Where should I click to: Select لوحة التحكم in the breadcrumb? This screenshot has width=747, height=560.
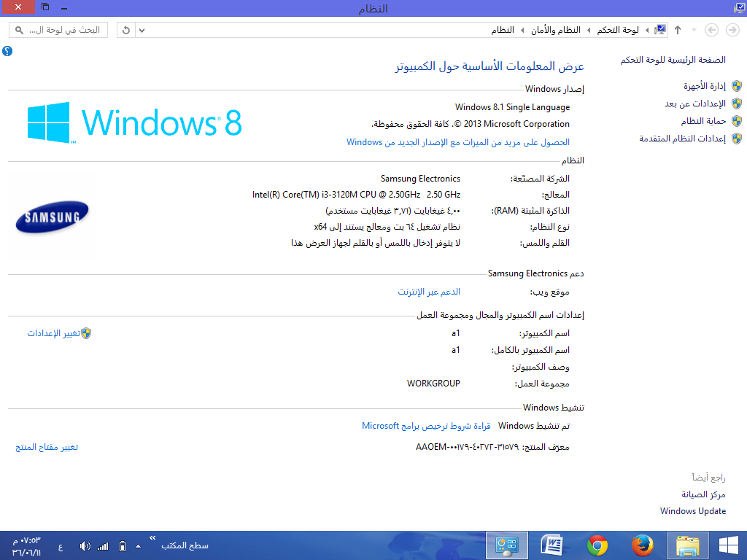[618, 30]
